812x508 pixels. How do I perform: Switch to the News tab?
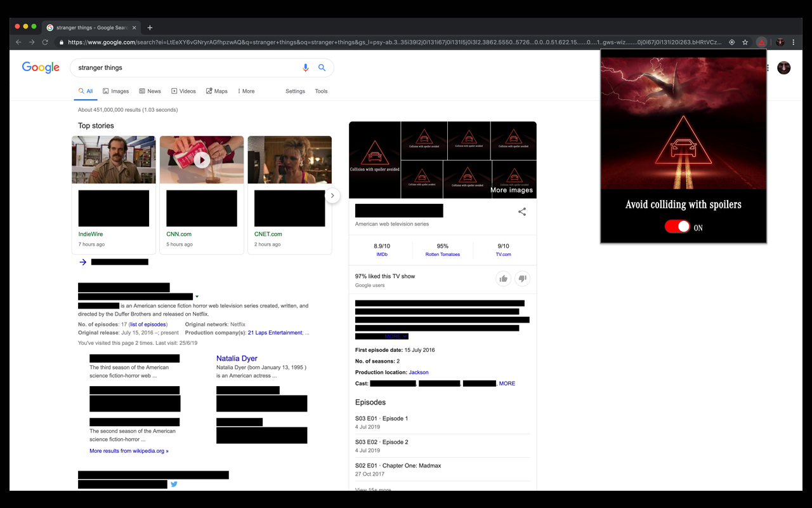(150, 91)
